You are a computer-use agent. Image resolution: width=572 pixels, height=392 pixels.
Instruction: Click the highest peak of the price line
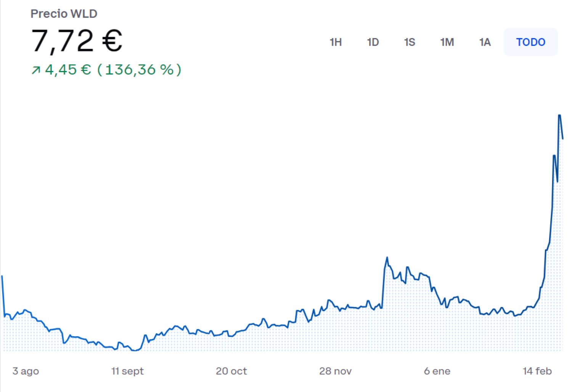[x=559, y=115]
